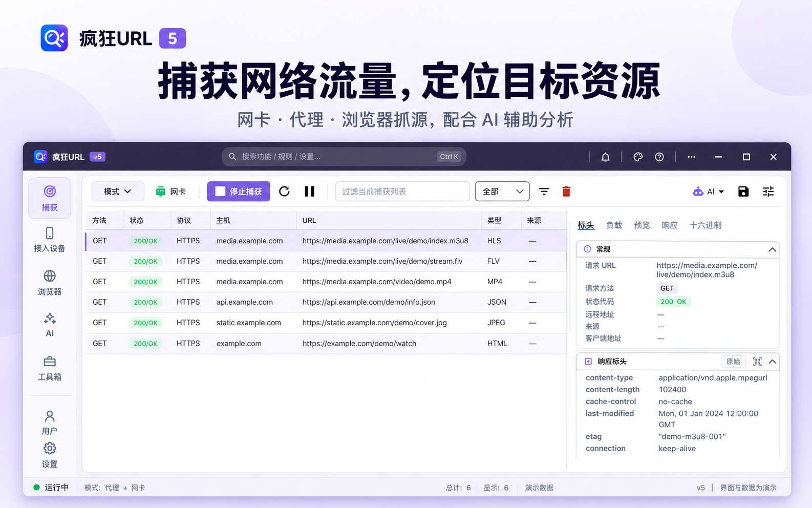The width and height of the screenshot is (812, 508).
Task: Open the 设置 settings gear in sidebar
Action: click(x=50, y=455)
